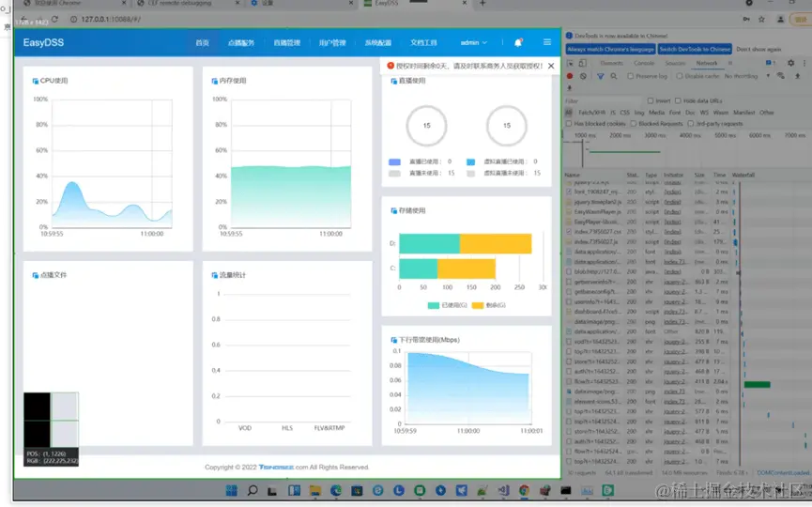Switch to the Sources DevTools tab
Screen dimensions: 812x507
point(675,63)
